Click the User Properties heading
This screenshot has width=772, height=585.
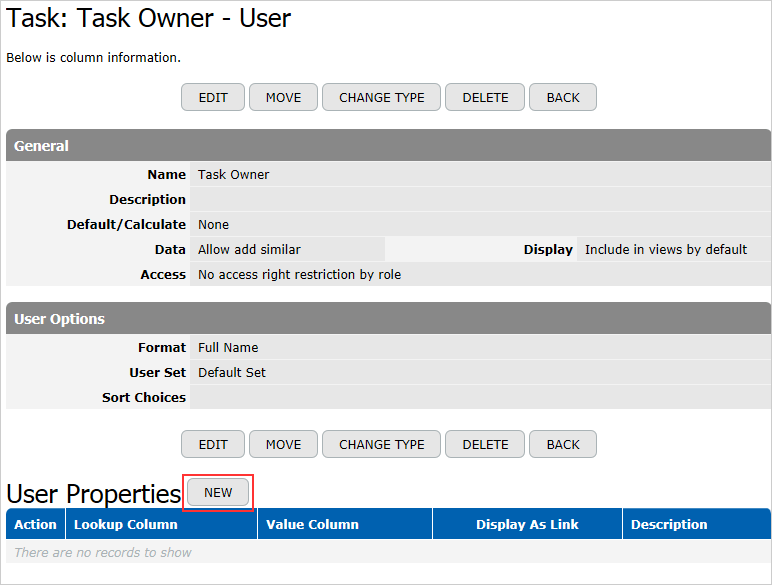pos(94,493)
